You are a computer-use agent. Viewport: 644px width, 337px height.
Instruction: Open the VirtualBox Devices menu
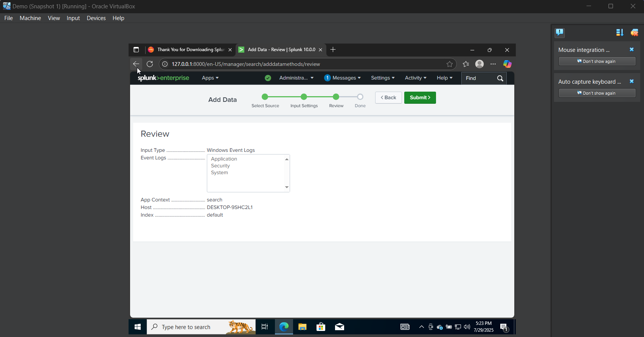(x=96, y=18)
